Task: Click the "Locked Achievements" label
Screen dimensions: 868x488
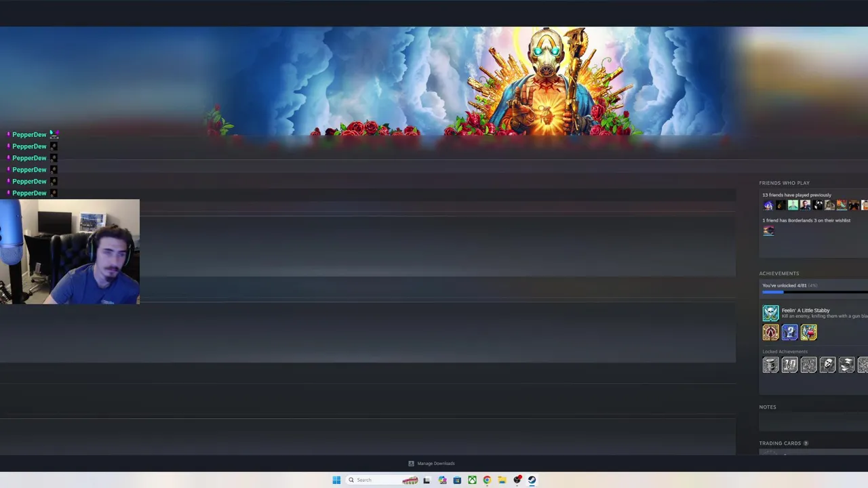Action: [x=785, y=352]
